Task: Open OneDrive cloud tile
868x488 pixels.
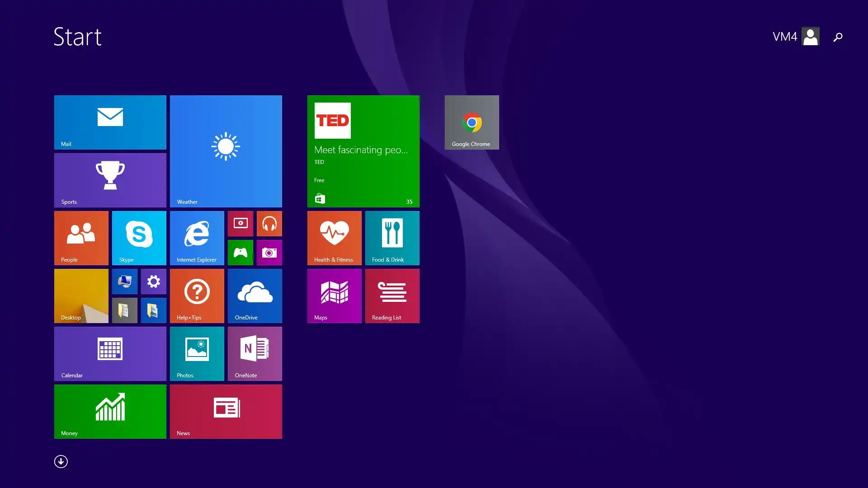Action: click(x=255, y=296)
